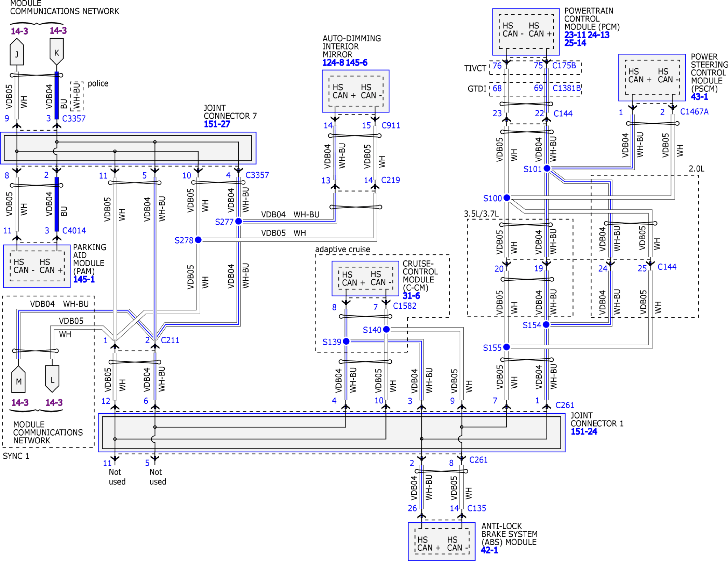Click the S101 splice dot
Screen dimensions: 728x561
click(547, 168)
